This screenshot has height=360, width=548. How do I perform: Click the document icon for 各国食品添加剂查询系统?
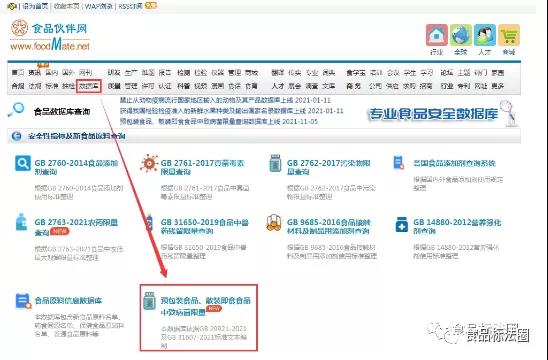coord(398,163)
